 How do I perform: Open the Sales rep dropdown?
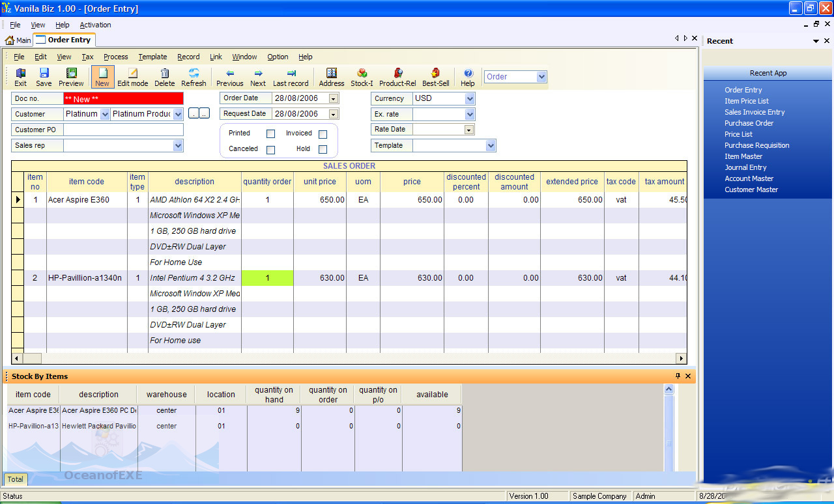click(x=178, y=146)
